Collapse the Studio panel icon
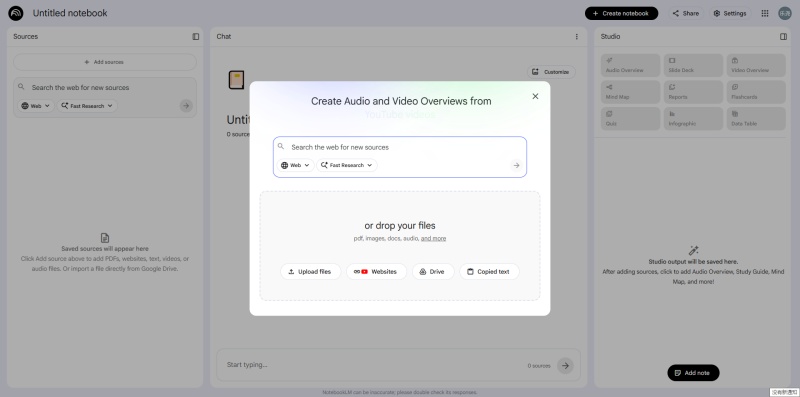Image resolution: width=800 pixels, height=397 pixels. 784,37
